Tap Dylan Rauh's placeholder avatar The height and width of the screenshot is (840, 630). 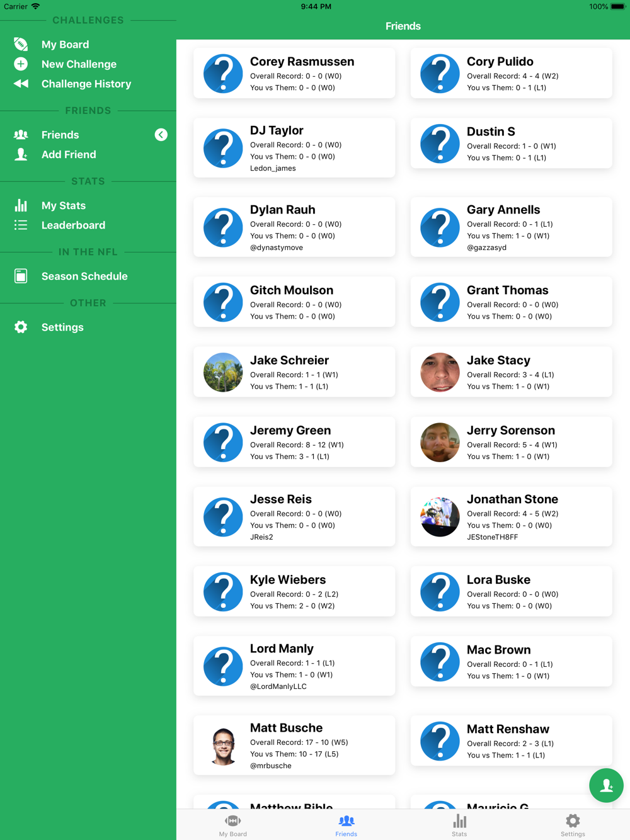223,227
